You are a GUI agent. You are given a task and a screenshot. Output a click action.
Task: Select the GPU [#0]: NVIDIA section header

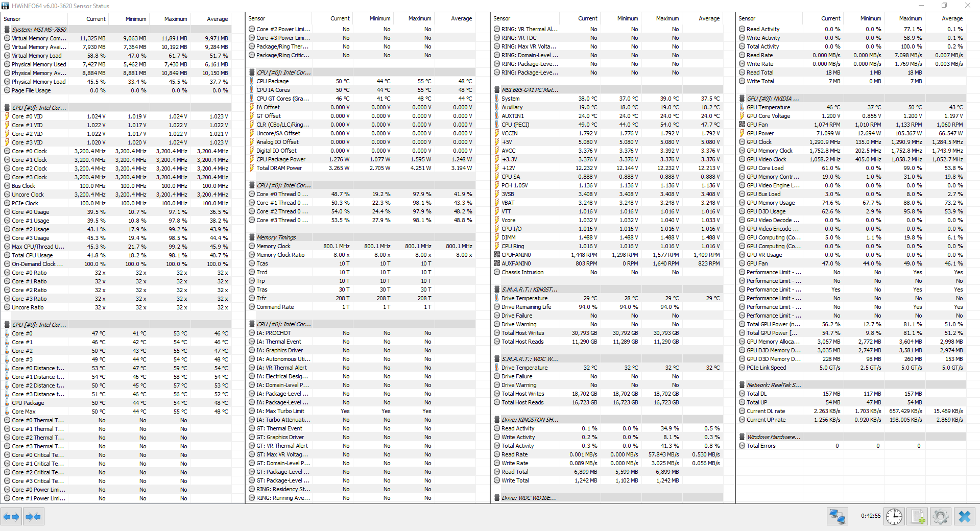click(773, 99)
